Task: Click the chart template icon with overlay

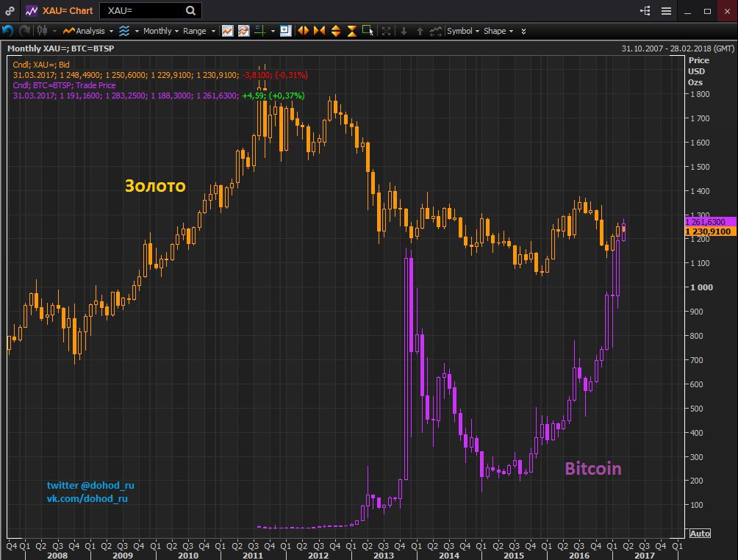Action: click(243, 31)
